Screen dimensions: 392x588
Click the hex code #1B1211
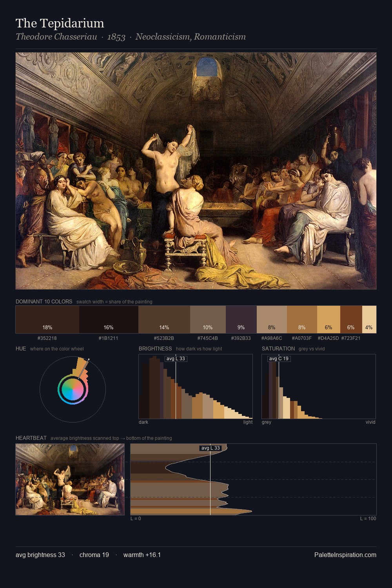coord(109,338)
